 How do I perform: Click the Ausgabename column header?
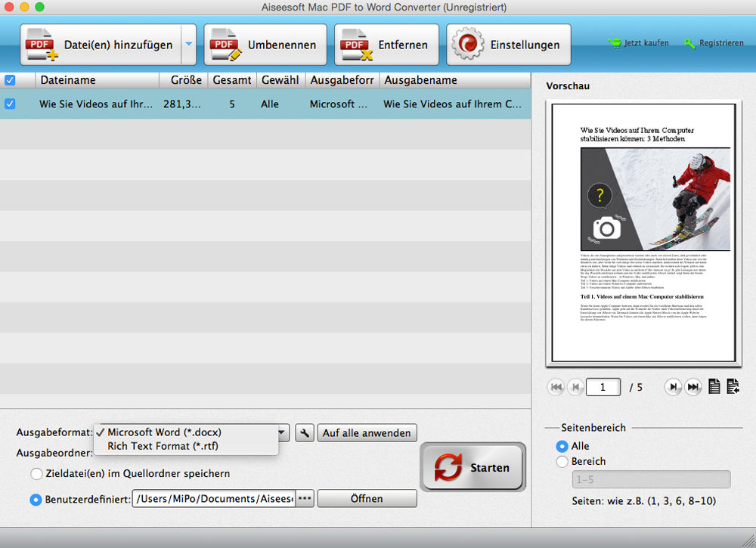(454, 80)
